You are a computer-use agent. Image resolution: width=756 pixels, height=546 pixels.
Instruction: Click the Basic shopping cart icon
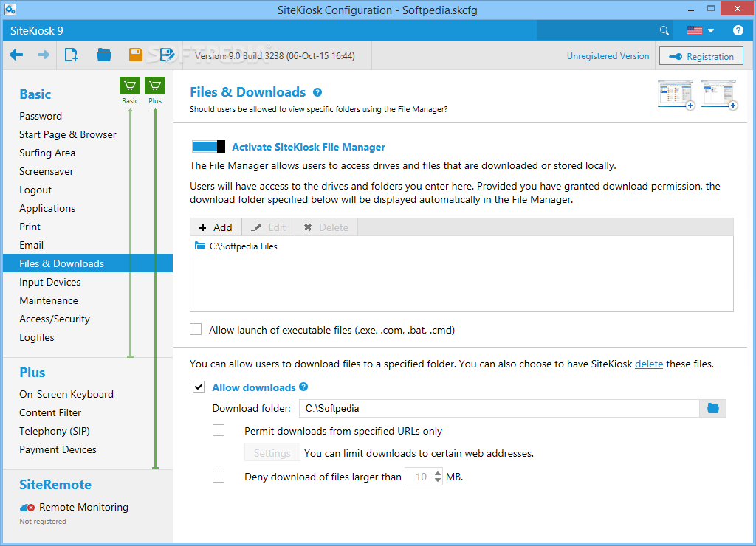tap(130, 86)
